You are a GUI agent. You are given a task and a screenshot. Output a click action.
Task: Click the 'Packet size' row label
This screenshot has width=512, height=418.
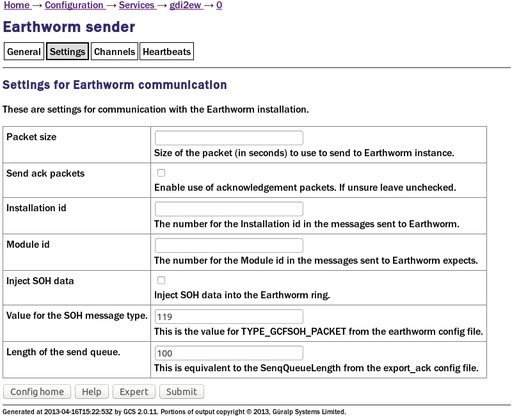coord(31,137)
